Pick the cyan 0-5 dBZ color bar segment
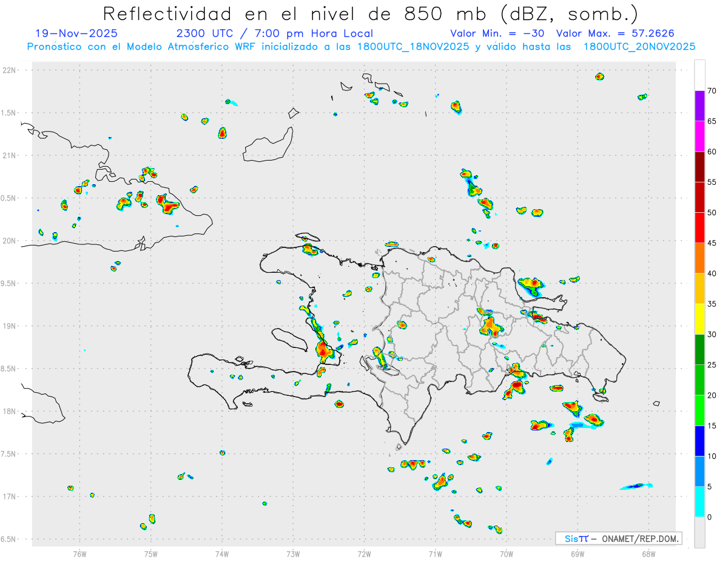This screenshot has width=728, height=562. point(699,501)
